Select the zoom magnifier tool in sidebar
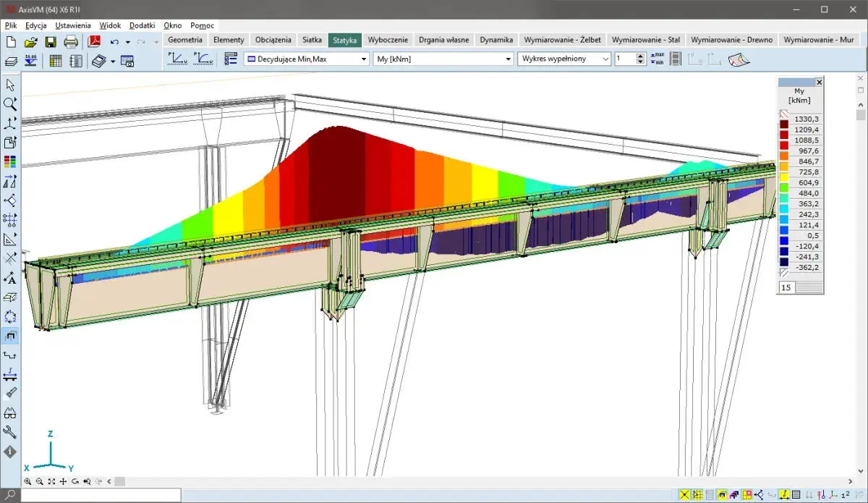Viewport: 868px width, 503px height. (x=10, y=104)
